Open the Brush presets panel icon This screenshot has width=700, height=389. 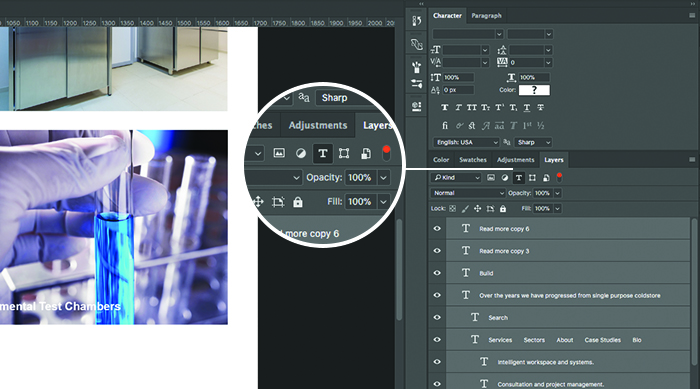tap(416, 67)
